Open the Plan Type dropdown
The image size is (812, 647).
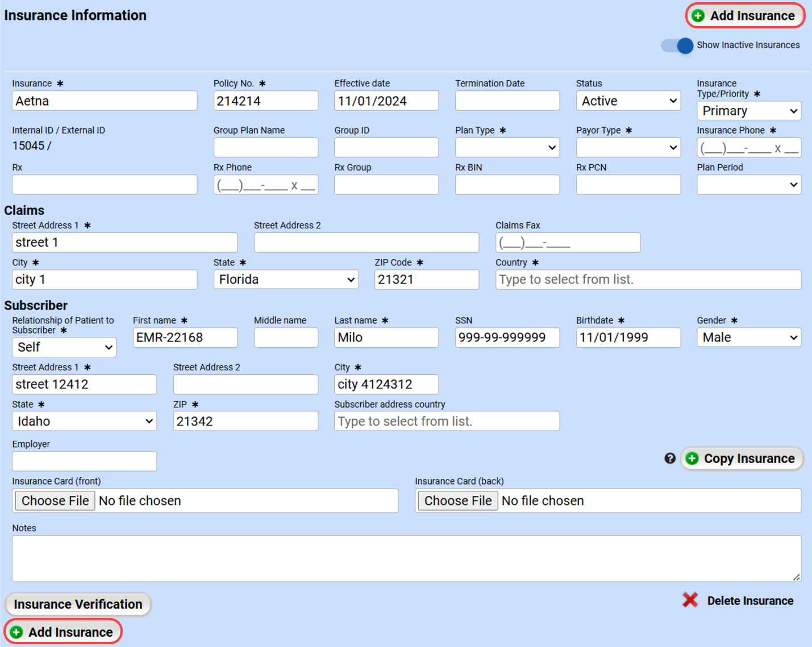[x=507, y=148]
